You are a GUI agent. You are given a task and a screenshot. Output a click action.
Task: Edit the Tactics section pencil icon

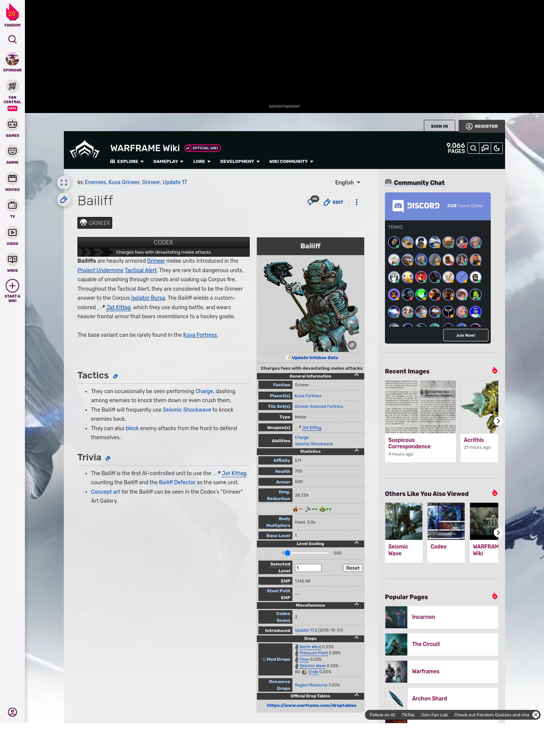click(116, 376)
